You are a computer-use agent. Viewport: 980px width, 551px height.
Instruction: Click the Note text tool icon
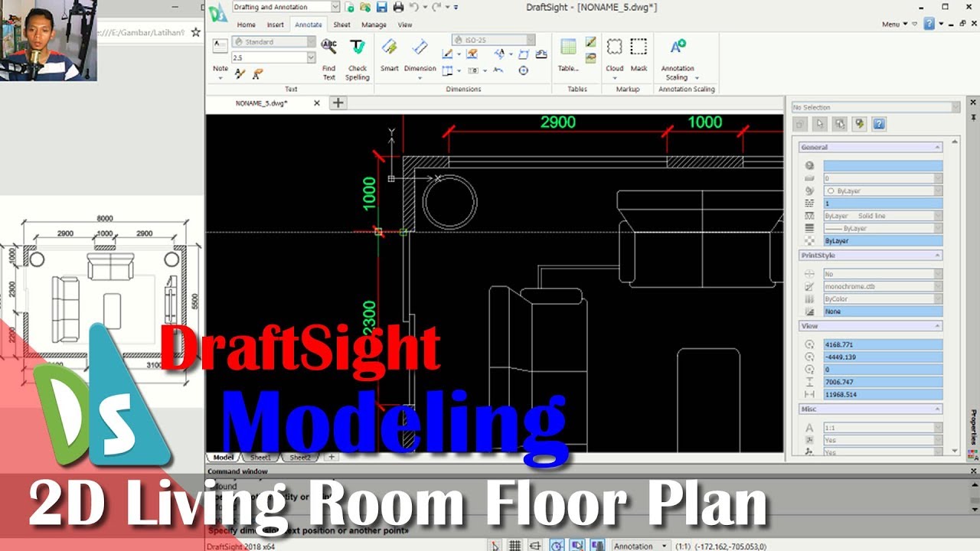click(220, 45)
